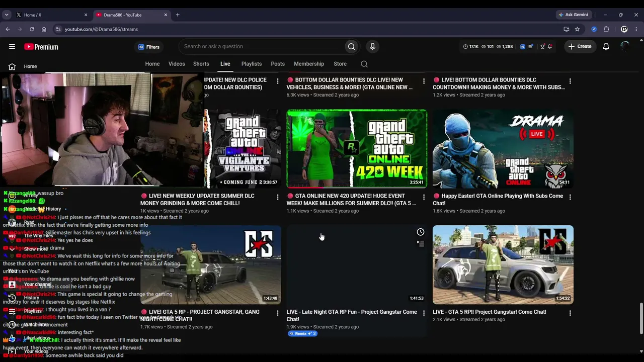Open the Chrome three-dot menu
Image resolution: width=644 pixels, height=362 pixels.
[636, 29]
